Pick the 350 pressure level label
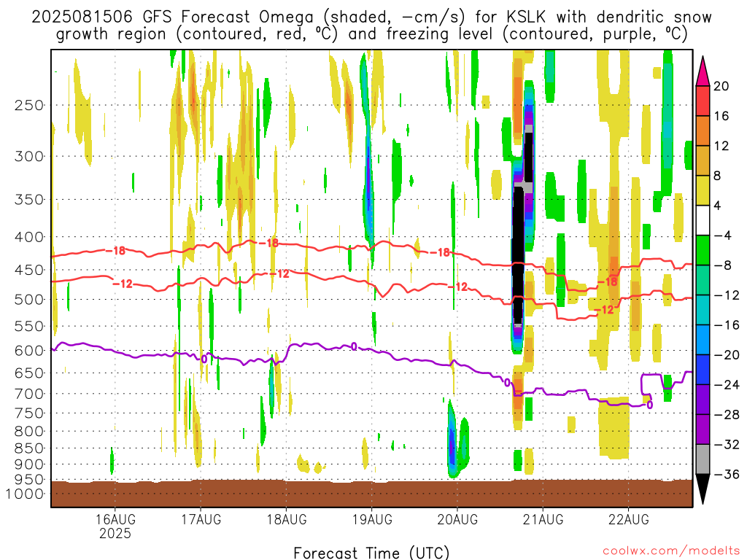 29,200
